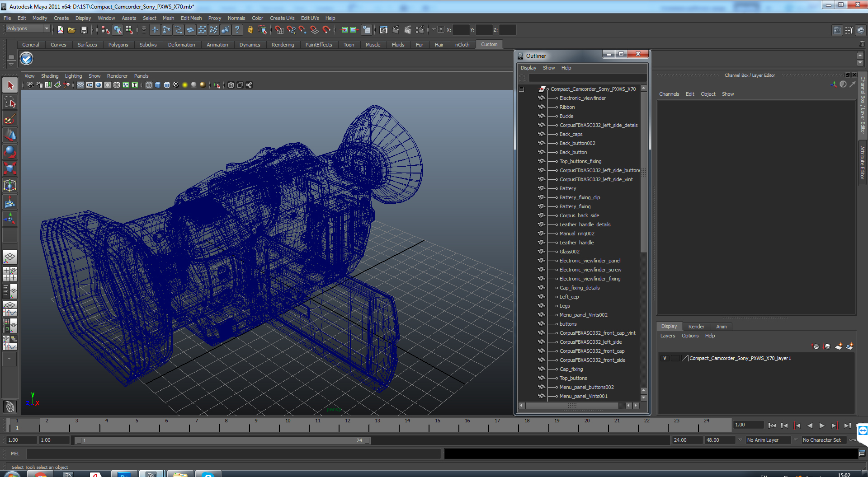Open the Edit Mesh menu
Viewport: 868px width, 477px height.
(191, 18)
